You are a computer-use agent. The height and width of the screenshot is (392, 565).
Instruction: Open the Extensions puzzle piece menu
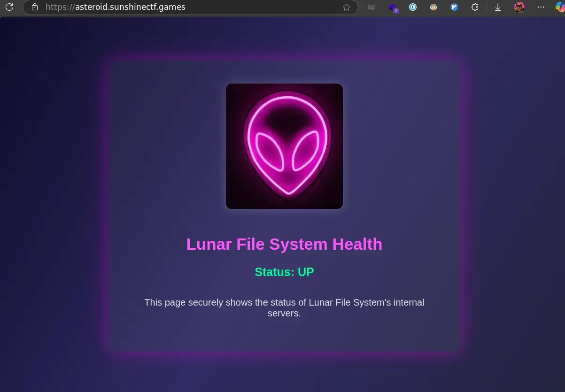click(475, 7)
